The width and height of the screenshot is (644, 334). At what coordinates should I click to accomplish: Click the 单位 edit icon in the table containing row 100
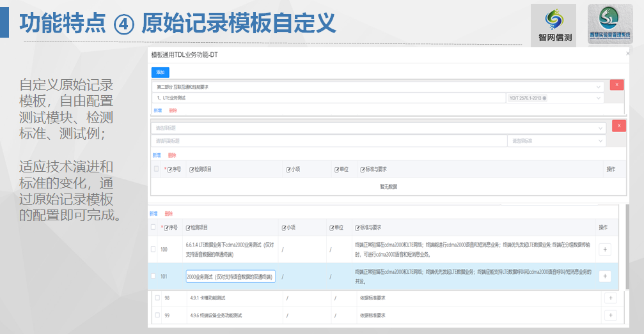(x=331, y=228)
